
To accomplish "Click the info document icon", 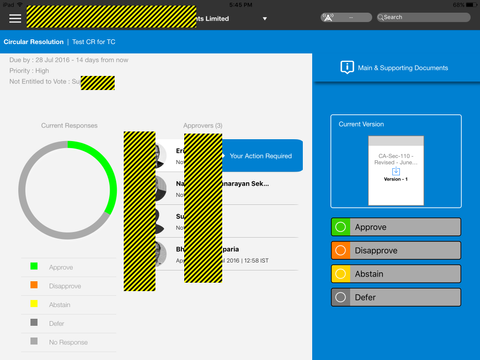I will tap(347, 67).
